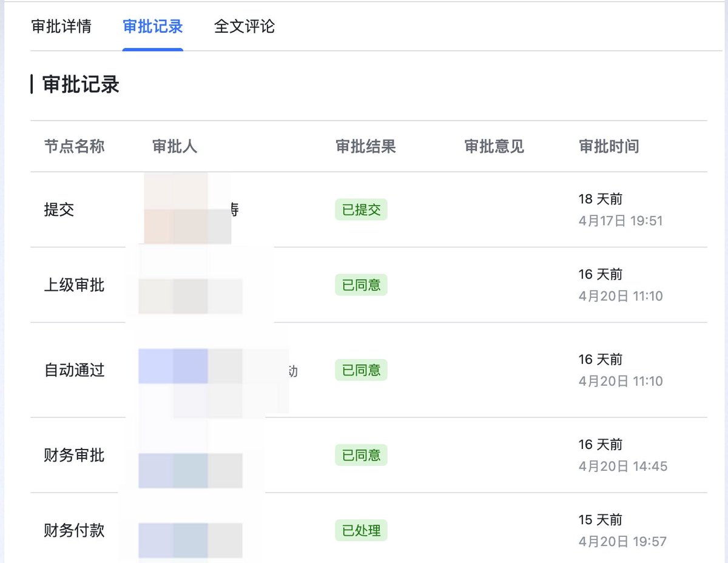728x563 pixels.
Task: Click 已同意 badge in 自动通过 row
Action: point(361,370)
